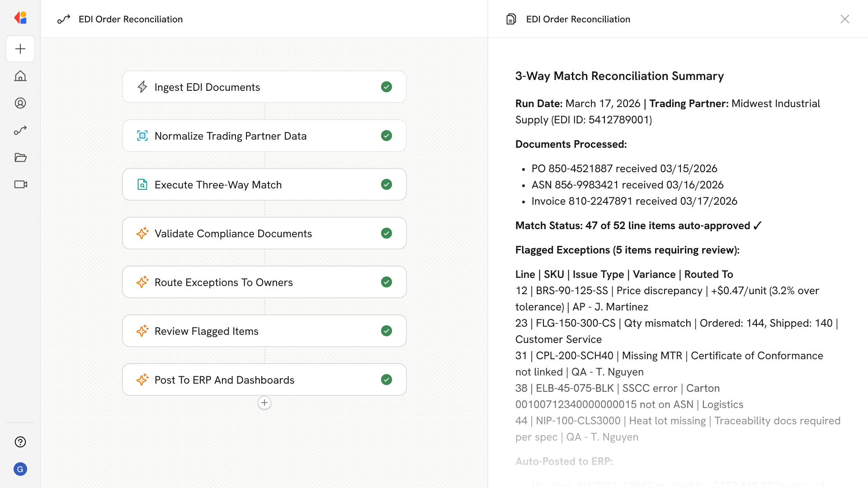Click the plus button in left sidebar
The width and height of the screenshot is (868, 488).
(20, 49)
